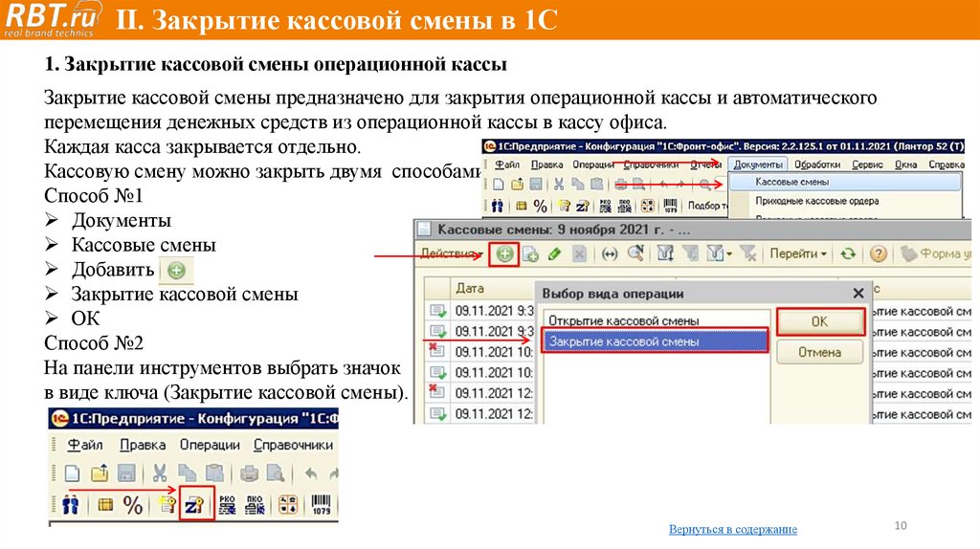Click the percent icon in upper 1C window
The width and height of the screenshot is (980, 549).
tap(541, 206)
